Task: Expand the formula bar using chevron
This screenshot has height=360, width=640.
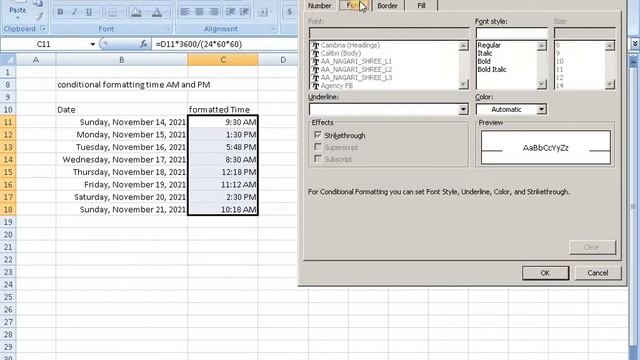Action: coord(635,44)
